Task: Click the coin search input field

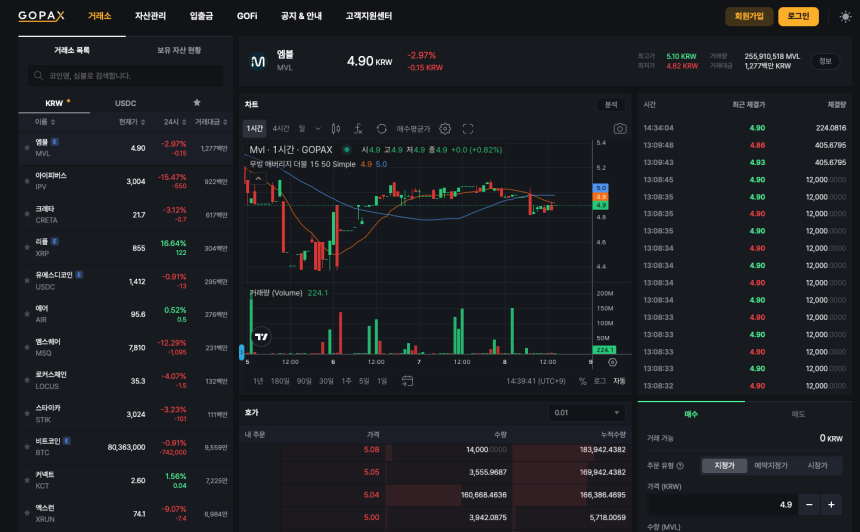Action: 126,76
